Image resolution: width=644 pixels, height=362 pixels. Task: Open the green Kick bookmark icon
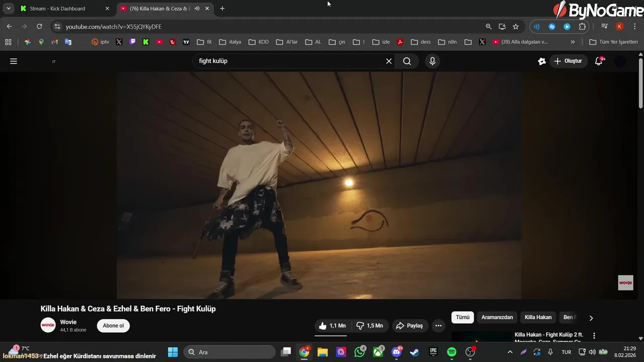coord(146,42)
